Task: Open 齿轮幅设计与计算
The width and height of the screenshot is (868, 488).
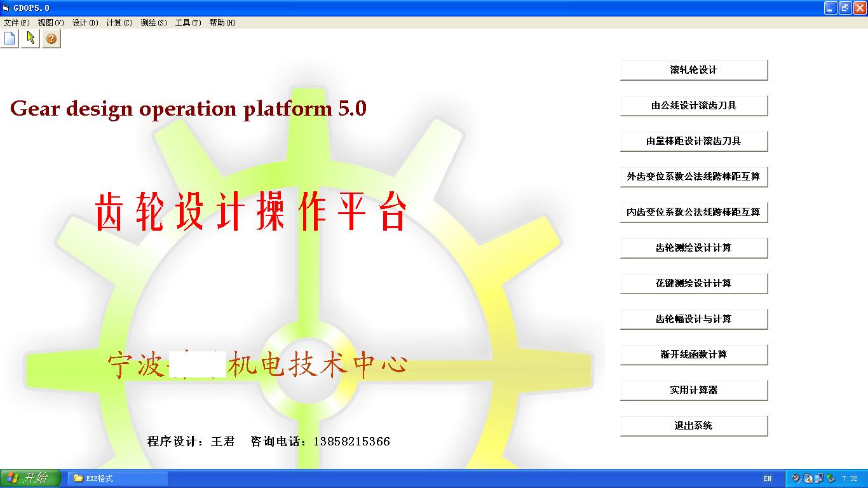Action: 694,319
